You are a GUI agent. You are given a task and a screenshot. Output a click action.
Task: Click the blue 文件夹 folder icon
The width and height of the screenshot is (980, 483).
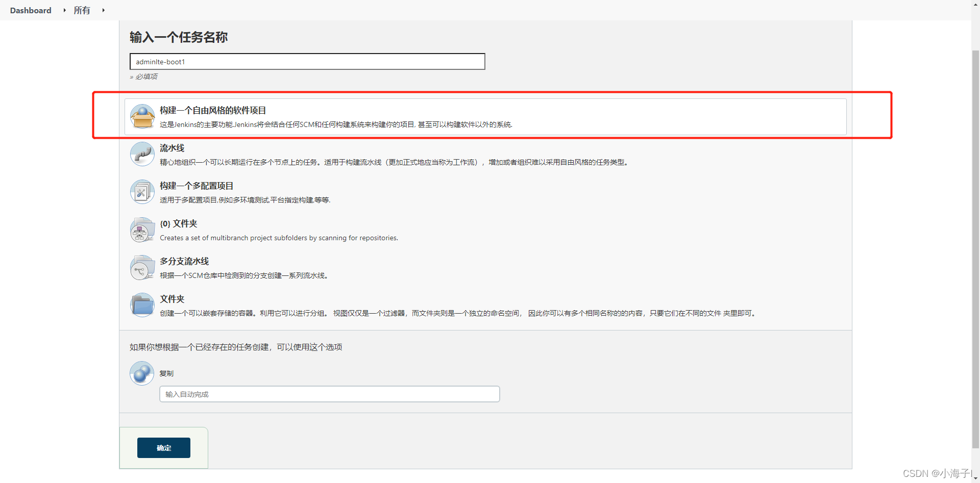[142, 305]
